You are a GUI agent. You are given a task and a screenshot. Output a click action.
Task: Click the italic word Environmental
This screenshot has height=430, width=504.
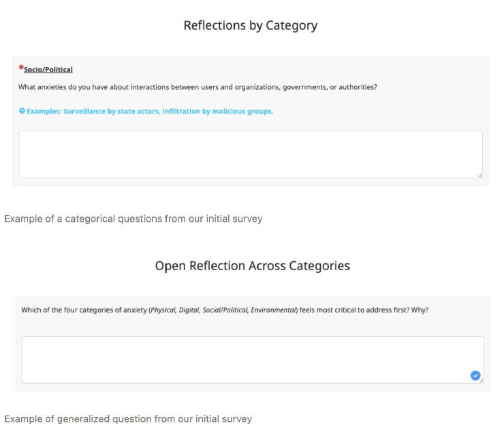[273, 310]
